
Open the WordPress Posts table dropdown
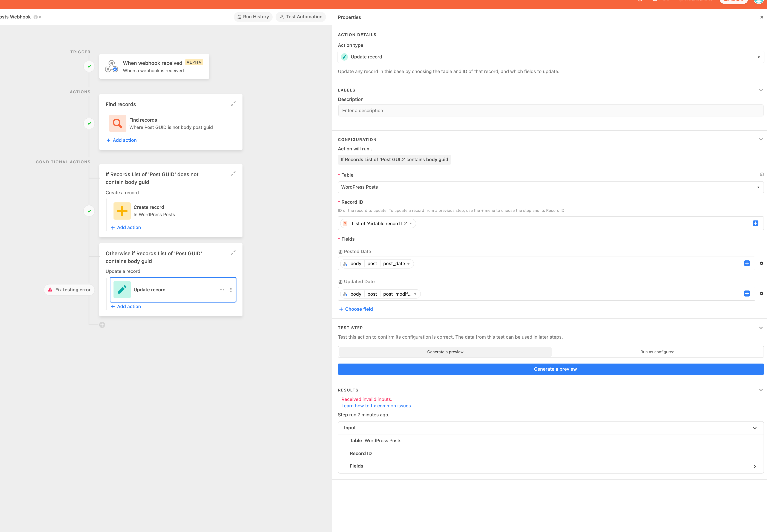click(551, 187)
